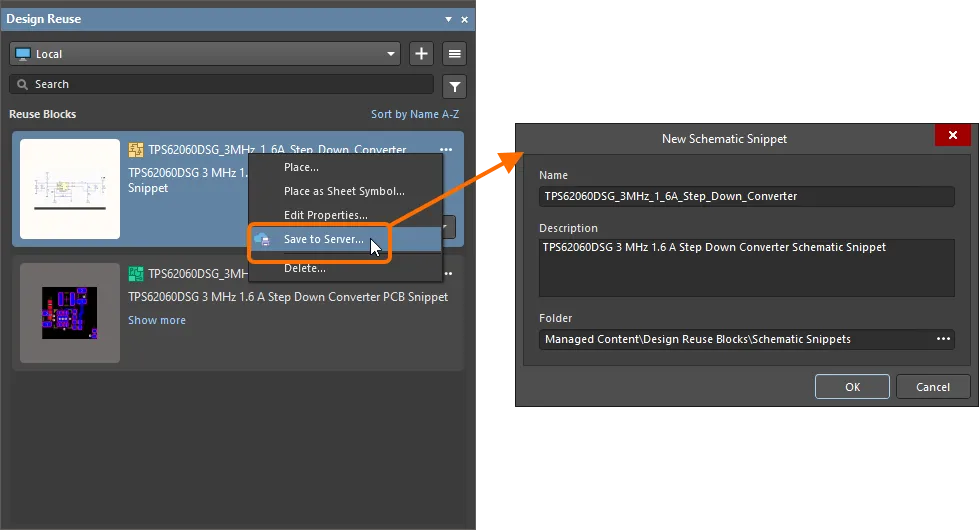Select the schematic snippet thumbnail

pos(70,189)
